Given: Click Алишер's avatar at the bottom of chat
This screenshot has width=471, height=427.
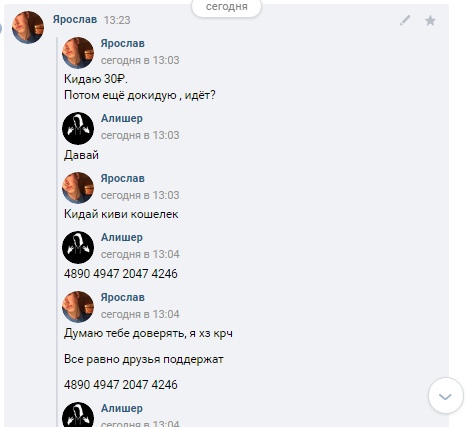Looking at the screenshot, I should point(78,414).
